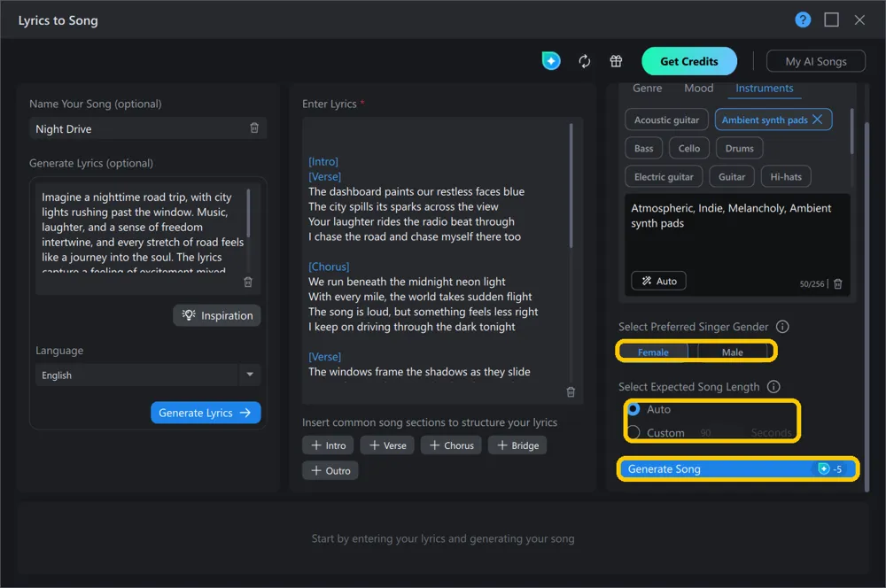Click the blue credits shield icon

coord(551,61)
